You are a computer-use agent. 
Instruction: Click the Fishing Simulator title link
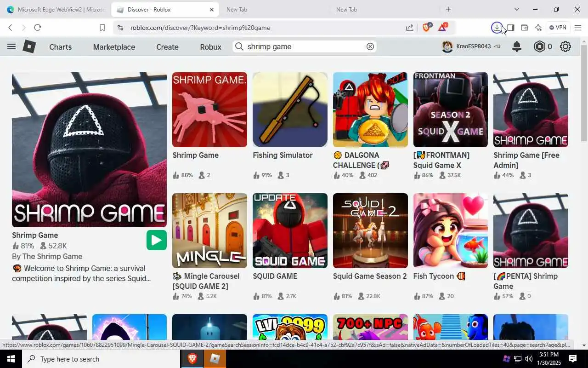pyautogui.click(x=283, y=155)
